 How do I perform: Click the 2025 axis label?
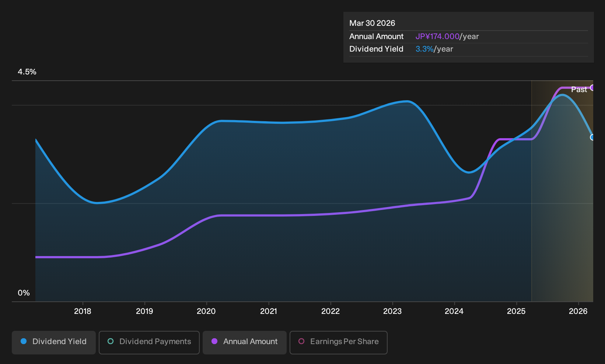tap(516, 311)
